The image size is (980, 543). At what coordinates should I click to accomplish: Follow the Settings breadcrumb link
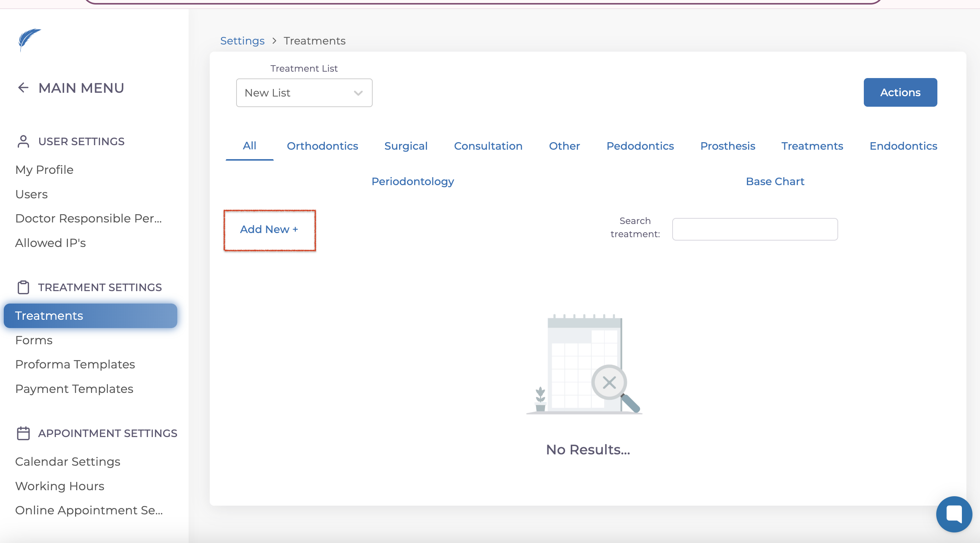pyautogui.click(x=242, y=41)
